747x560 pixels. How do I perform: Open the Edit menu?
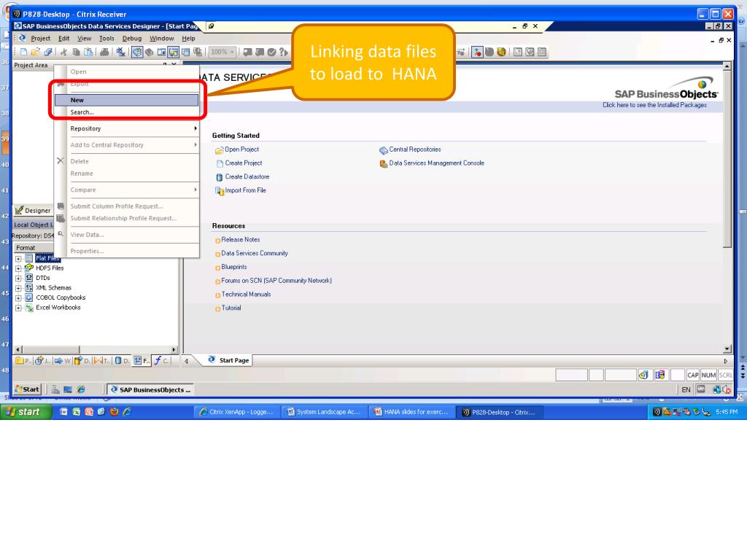[x=64, y=39]
